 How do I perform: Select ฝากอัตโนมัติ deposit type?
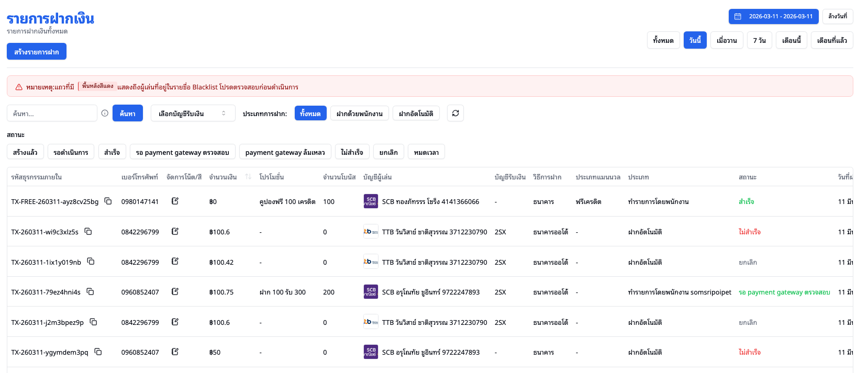point(416,114)
